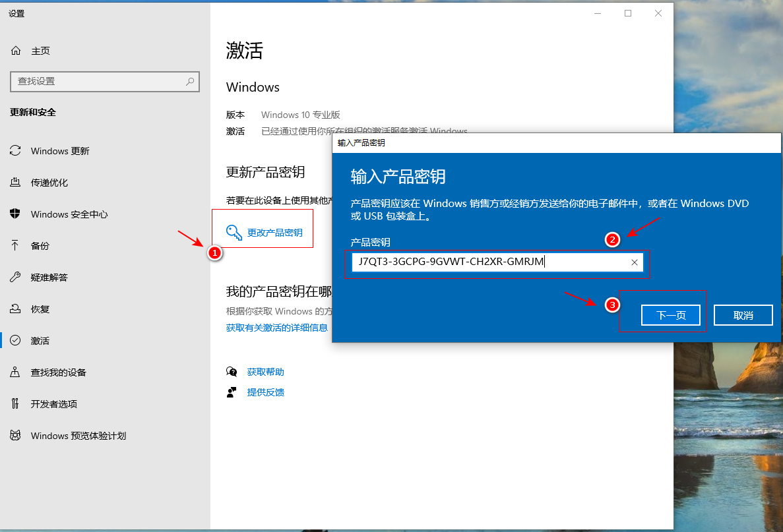Screen dimensions: 783x532
Task: Open the 主页 home page
Action: click(40, 51)
